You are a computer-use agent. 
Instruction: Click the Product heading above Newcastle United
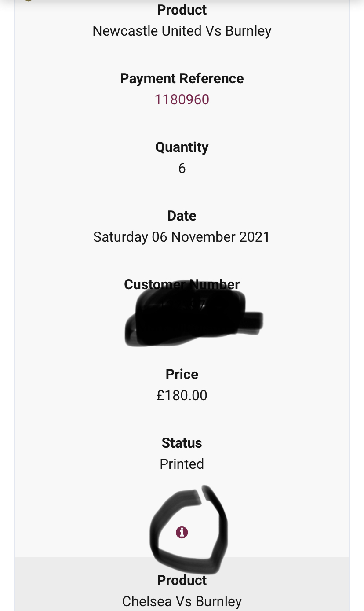(x=182, y=10)
